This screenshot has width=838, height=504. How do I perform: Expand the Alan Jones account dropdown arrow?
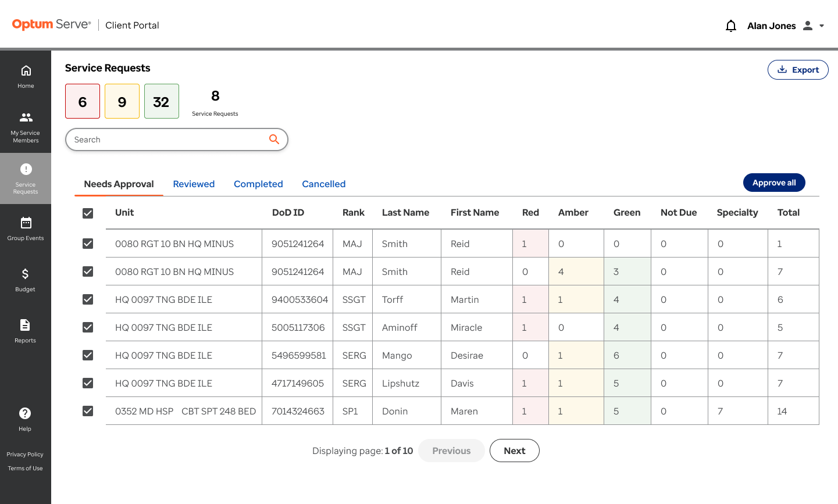[x=822, y=26]
